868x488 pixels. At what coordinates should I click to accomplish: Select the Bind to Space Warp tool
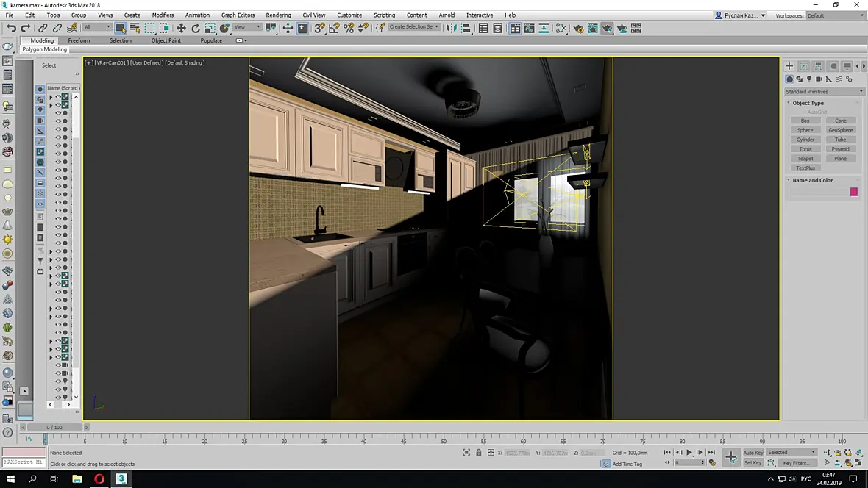[x=72, y=28]
